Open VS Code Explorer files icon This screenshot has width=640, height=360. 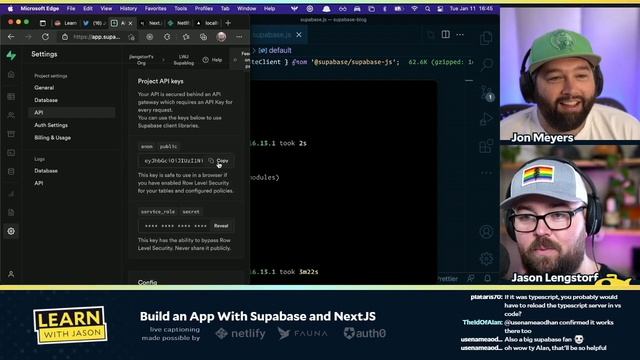tap(486, 38)
